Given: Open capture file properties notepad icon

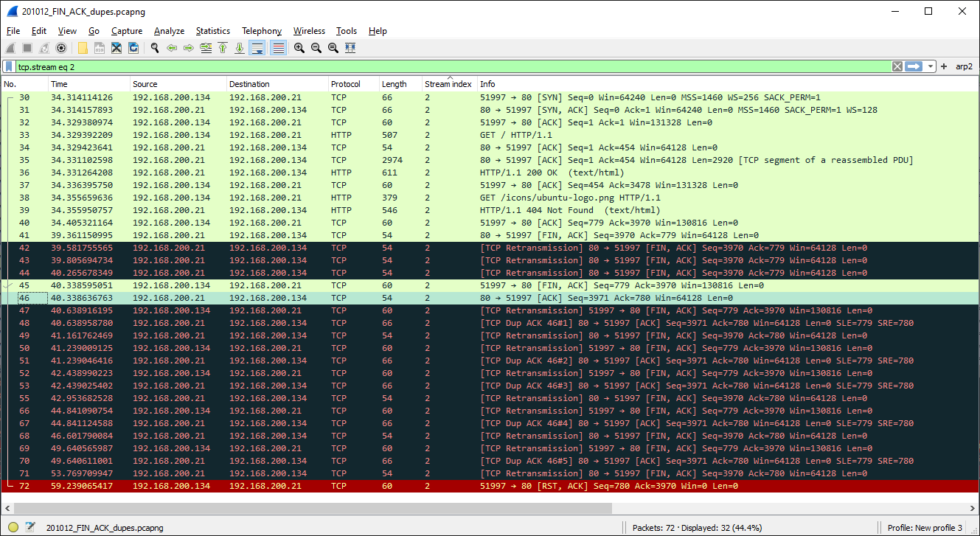Looking at the screenshot, I should pos(30,527).
